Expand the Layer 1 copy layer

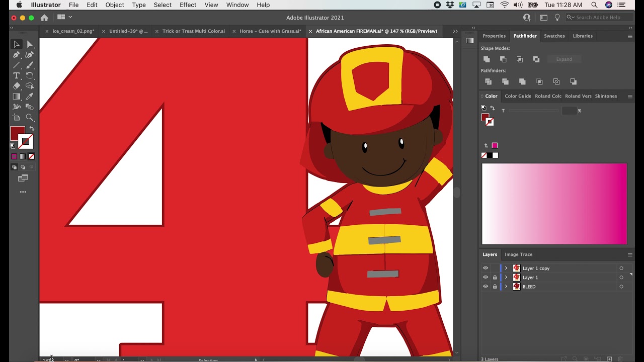[x=506, y=268]
